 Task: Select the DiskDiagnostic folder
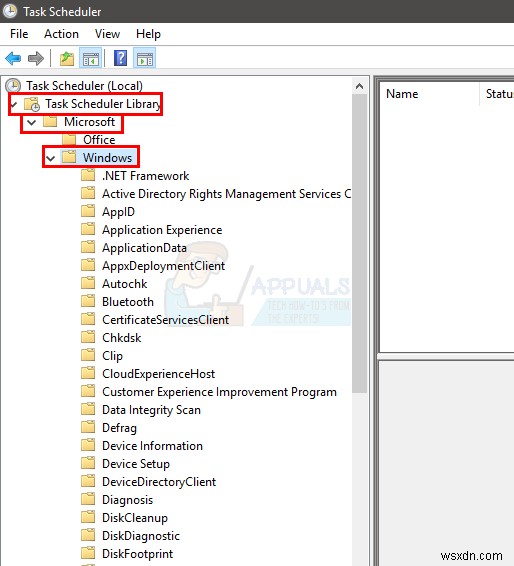point(141,536)
